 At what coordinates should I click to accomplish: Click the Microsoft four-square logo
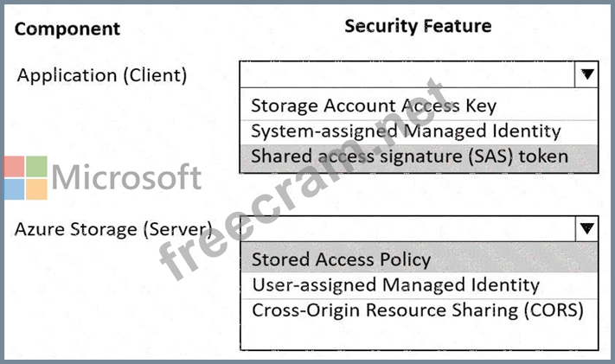point(25,178)
